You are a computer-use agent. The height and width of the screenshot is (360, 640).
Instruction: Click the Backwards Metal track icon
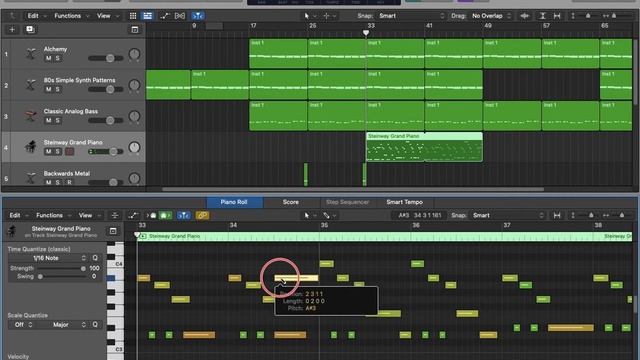coord(31,178)
